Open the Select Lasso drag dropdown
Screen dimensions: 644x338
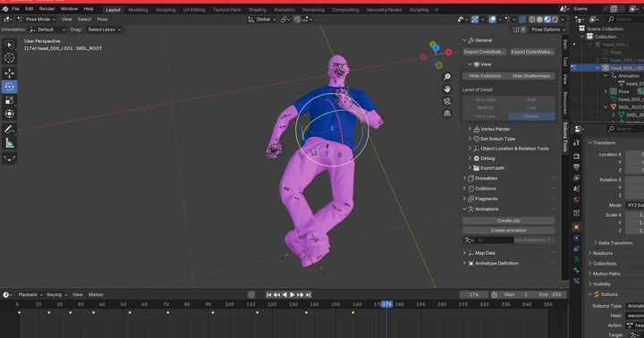(x=104, y=30)
